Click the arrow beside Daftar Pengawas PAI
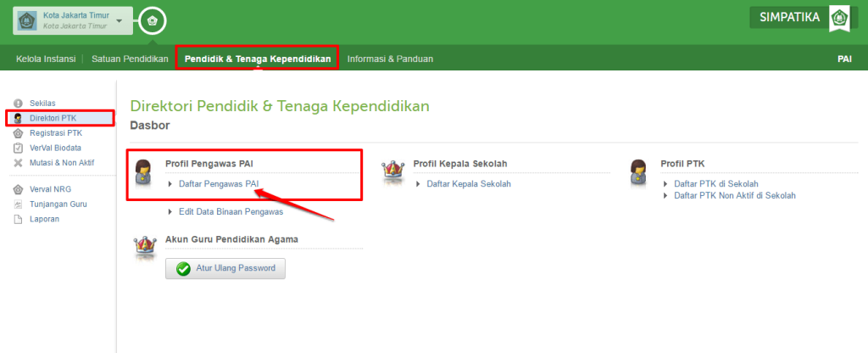This screenshot has width=868, height=353. click(x=170, y=184)
